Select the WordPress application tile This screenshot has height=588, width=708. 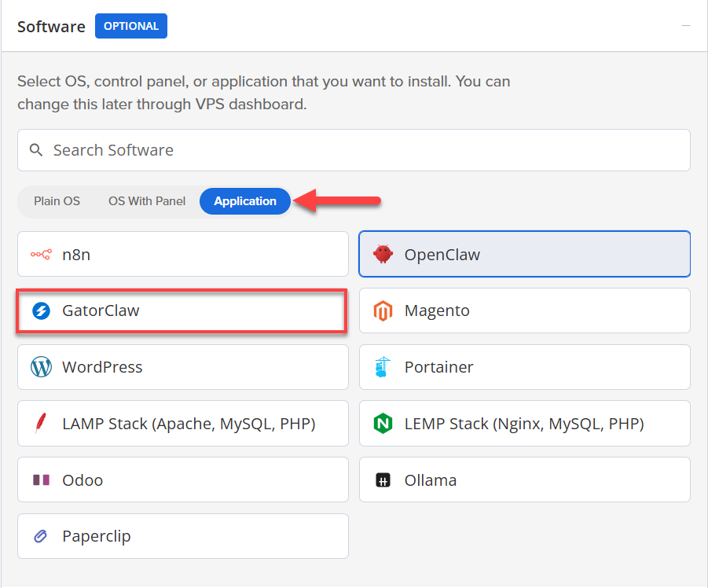(x=182, y=367)
